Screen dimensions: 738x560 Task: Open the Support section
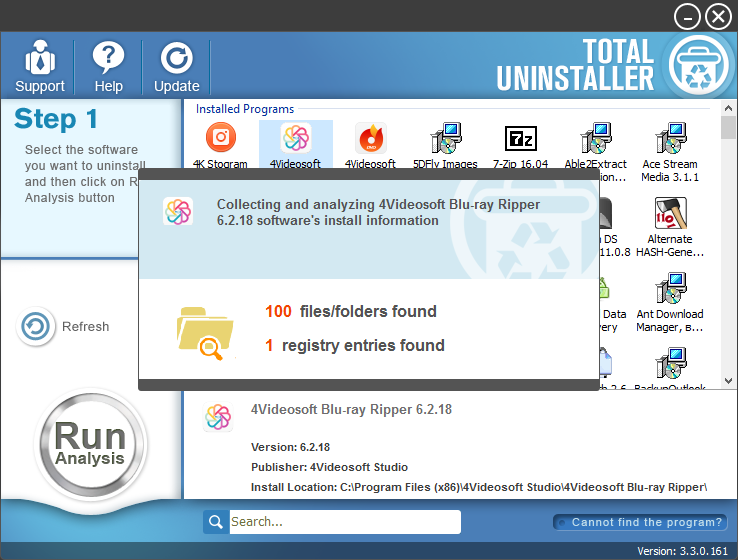[x=40, y=66]
